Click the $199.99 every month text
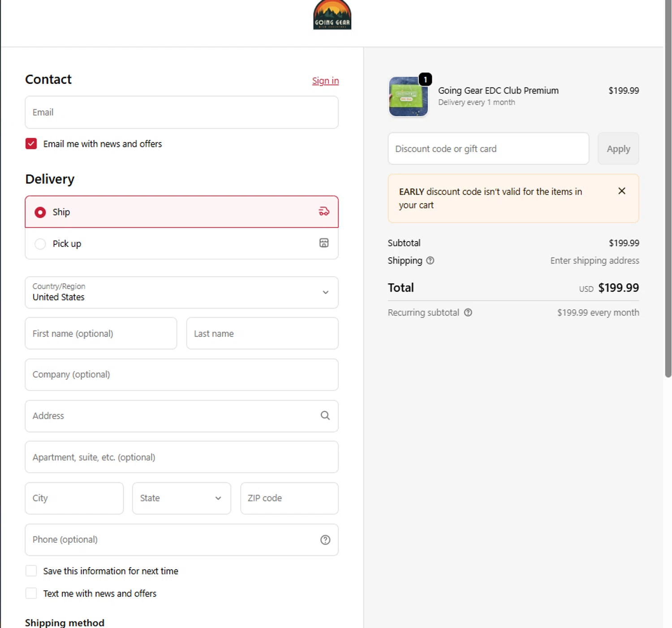The height and width of the screenshot is (628, 672). click(598, 312)
